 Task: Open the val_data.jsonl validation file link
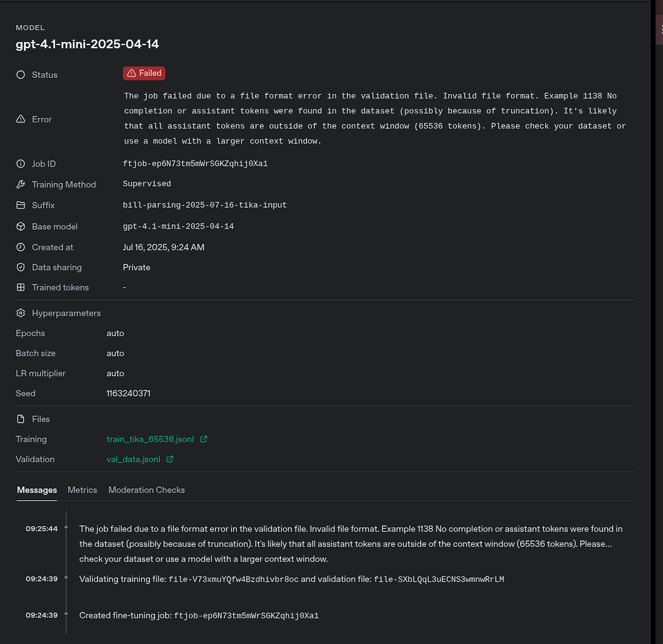pos(133,459)
